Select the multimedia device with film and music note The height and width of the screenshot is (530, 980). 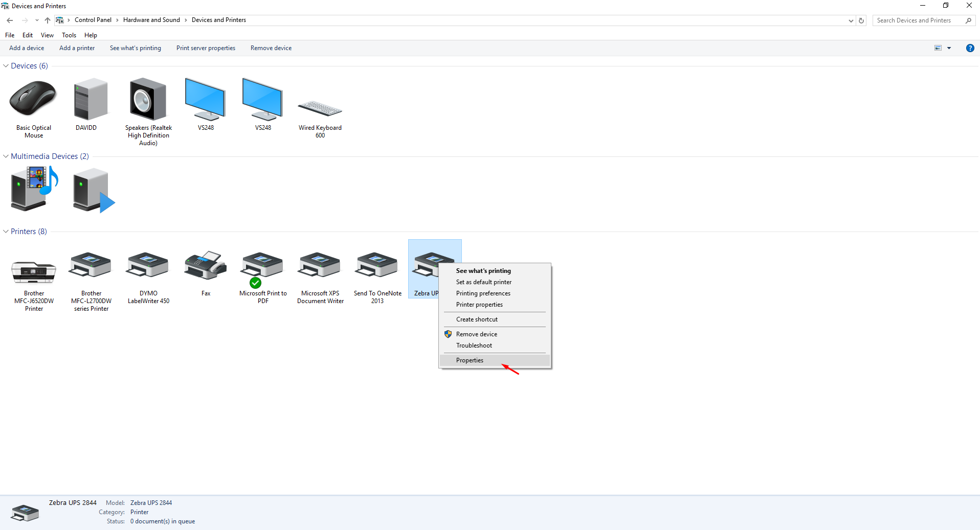[34, 189]
